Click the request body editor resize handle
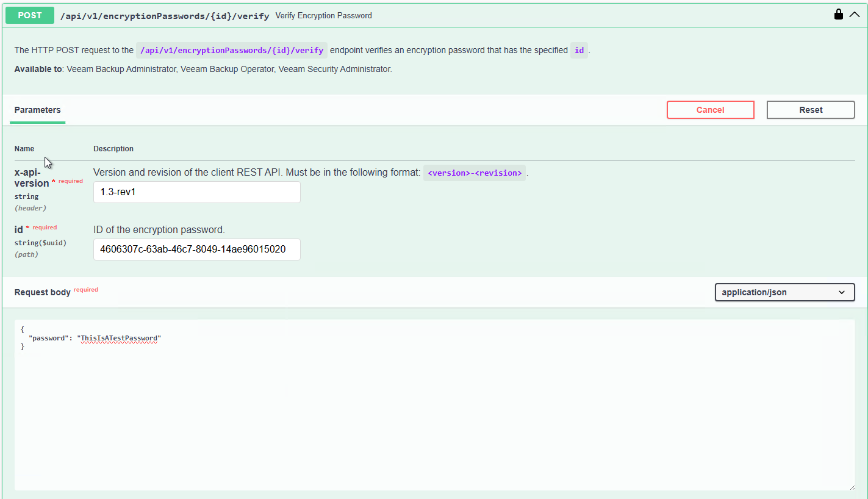This screenshot has width=868, height=499. click(x=851, y=487)
